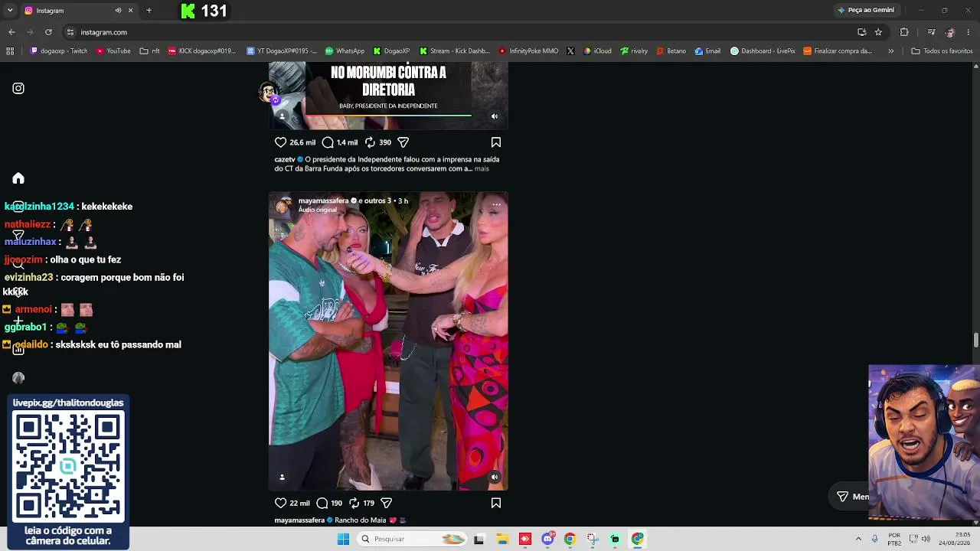
Task: Open the cazetv profile link in the caption
Action: pos(286,159)
